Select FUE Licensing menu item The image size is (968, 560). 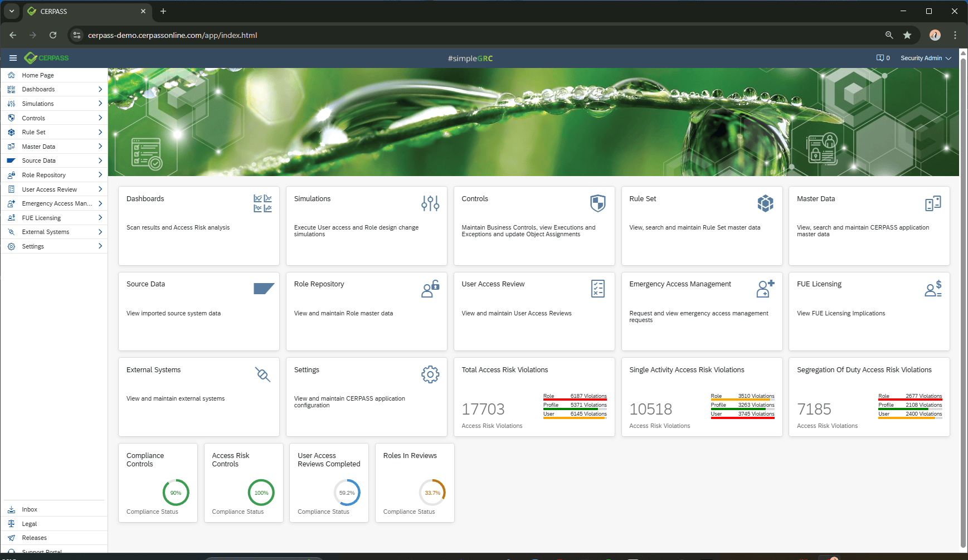click(x=54, y=218)
